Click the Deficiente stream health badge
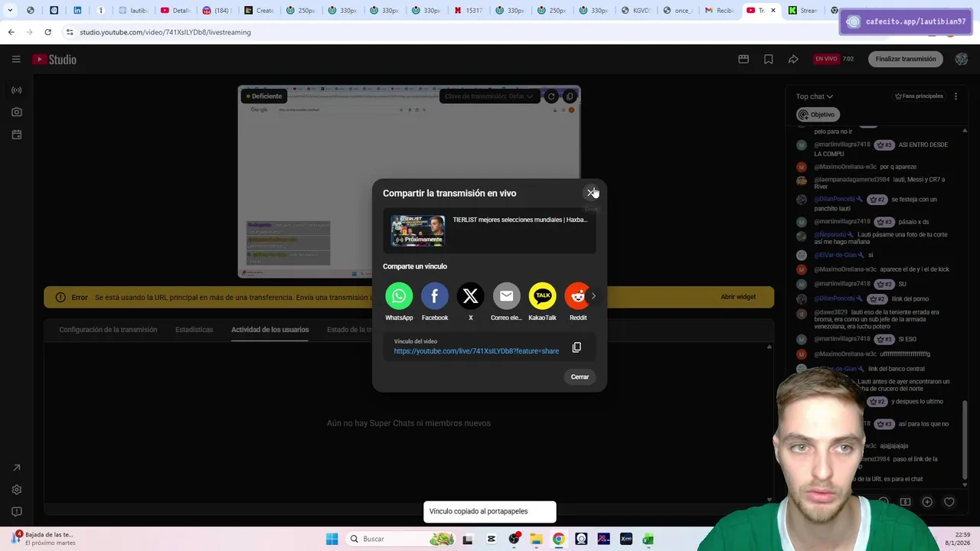 (x=264, y=96)
